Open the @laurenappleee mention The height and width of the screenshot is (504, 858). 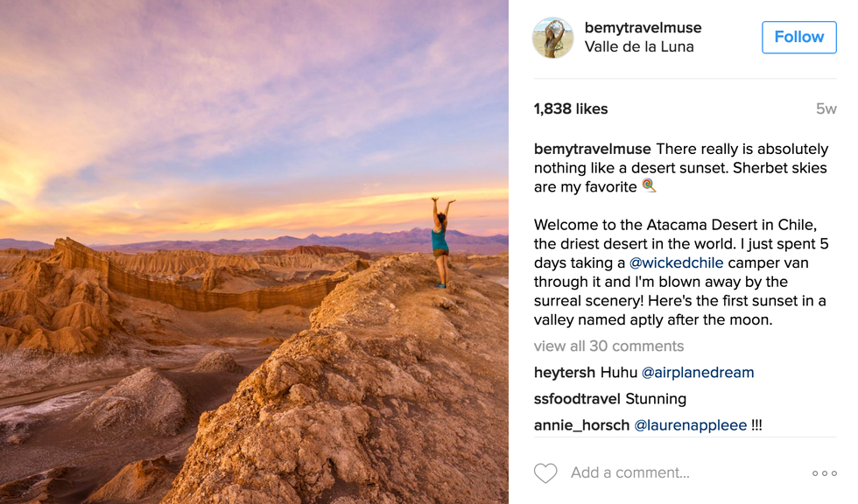pos(691,425)
